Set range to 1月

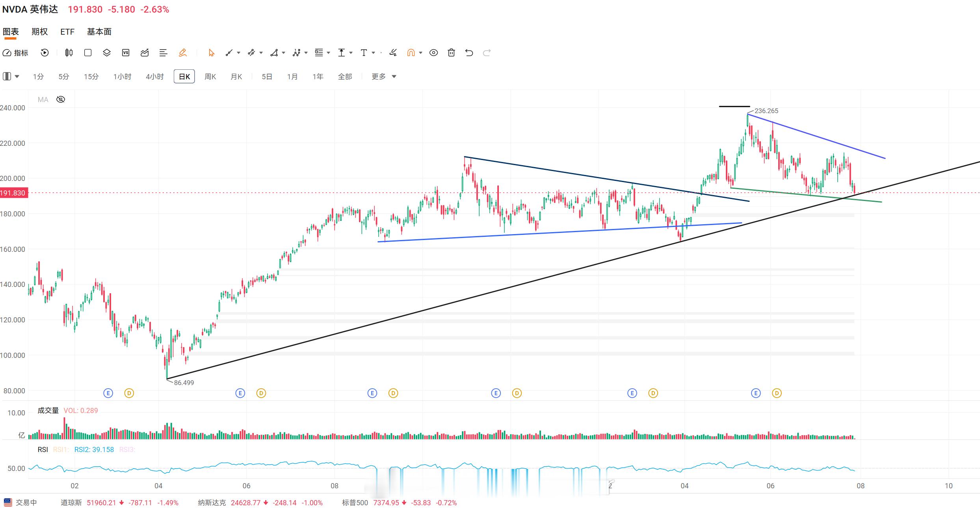click(292, 76)
